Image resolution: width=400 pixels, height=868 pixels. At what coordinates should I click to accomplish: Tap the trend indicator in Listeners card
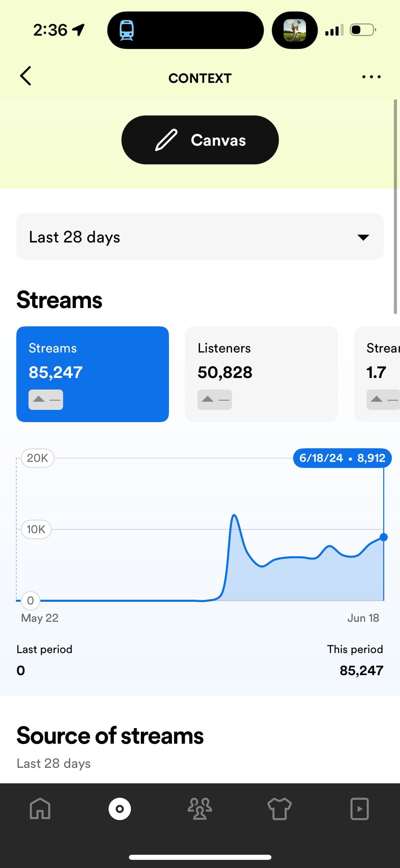pos(215,399)
